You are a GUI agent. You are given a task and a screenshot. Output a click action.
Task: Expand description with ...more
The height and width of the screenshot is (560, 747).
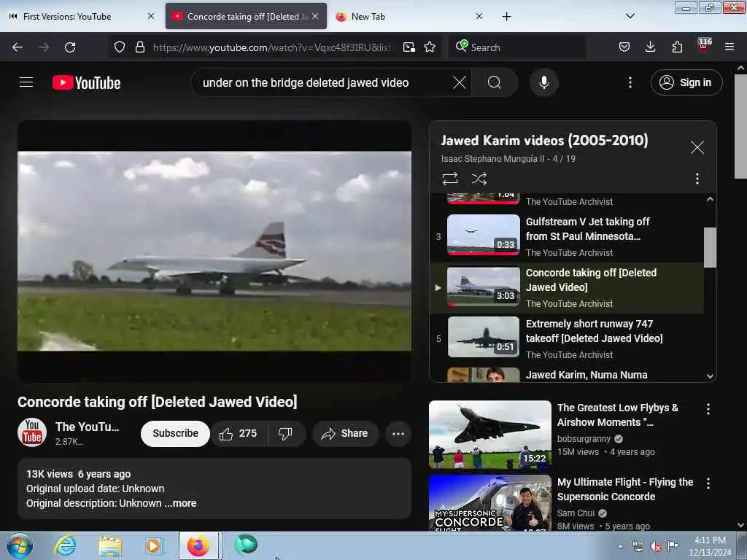(181, 503)
